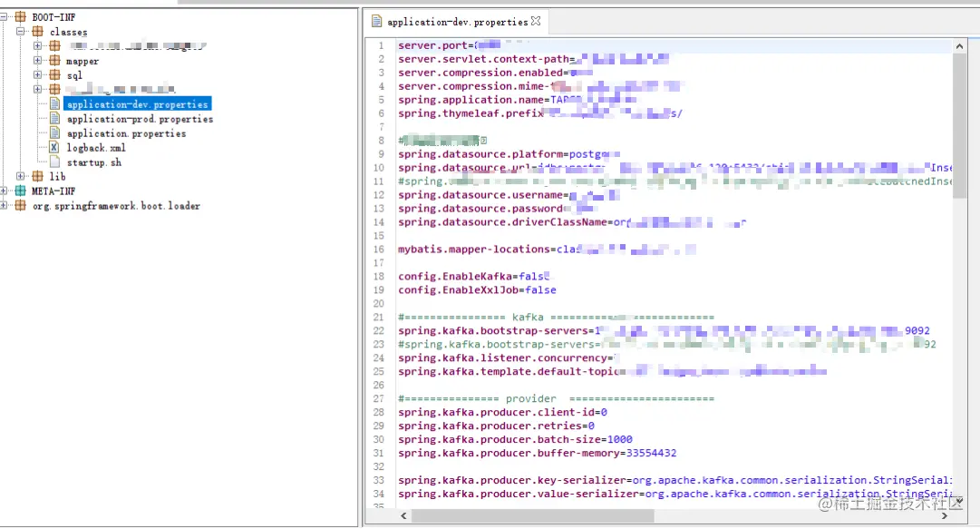Click the blank file icon beside startup.sh
Screen dimensions: 980x529
[x=53, y=162]
